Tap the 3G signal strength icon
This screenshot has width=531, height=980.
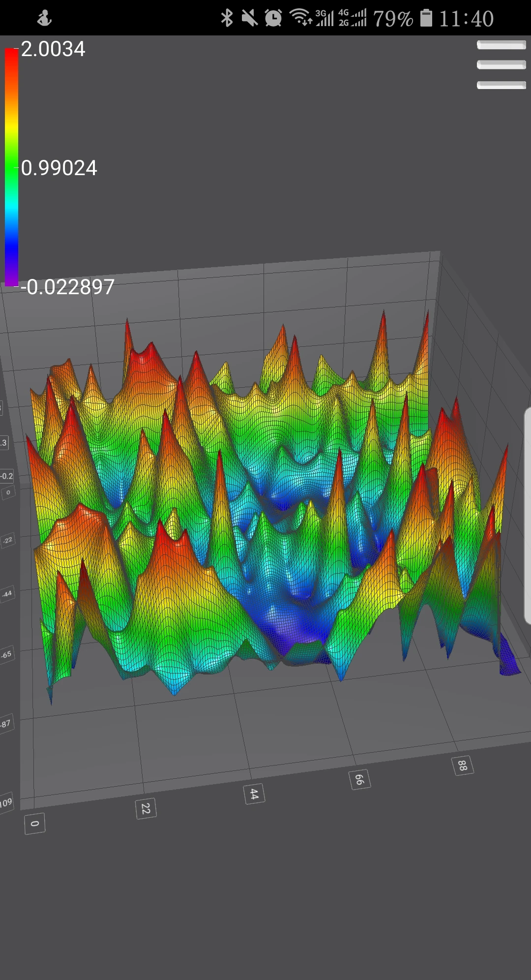click(324, 18)
